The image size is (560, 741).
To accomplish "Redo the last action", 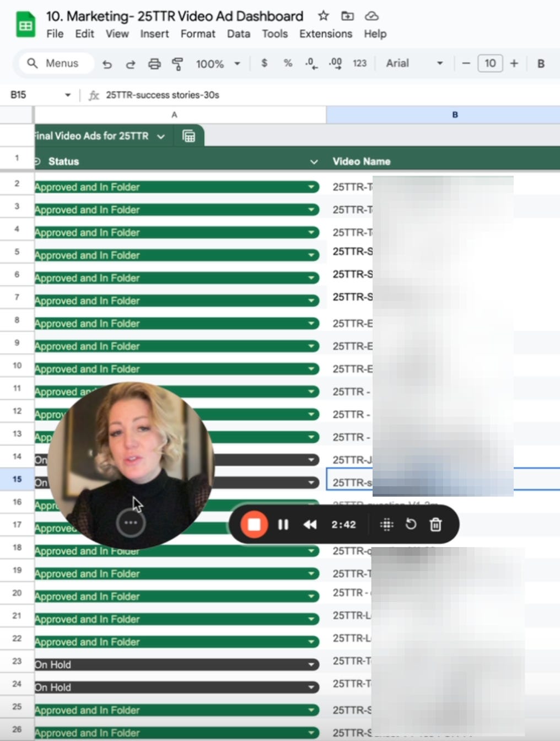I will pyautogui.click(x=131, y=64).
